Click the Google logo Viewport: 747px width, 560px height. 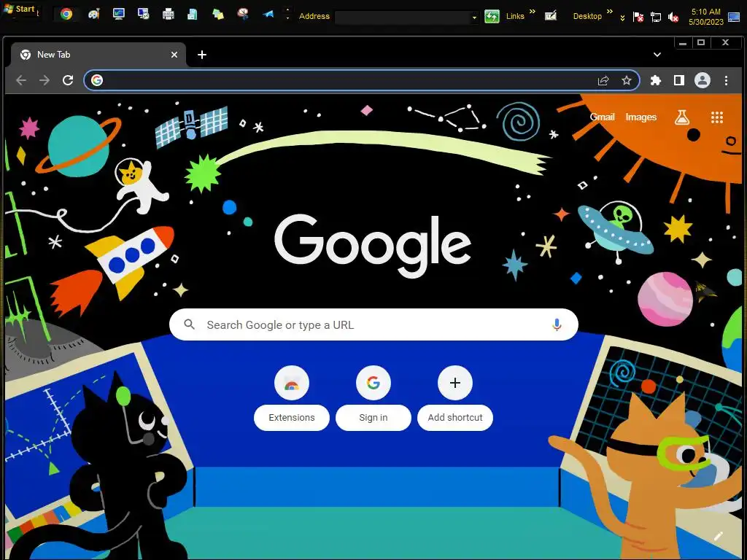373,245
